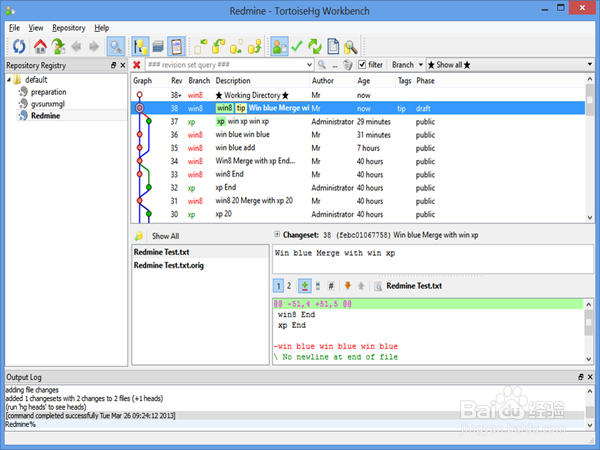
Task: Undock the Output Log panel
Action: (x=581, y=377)
